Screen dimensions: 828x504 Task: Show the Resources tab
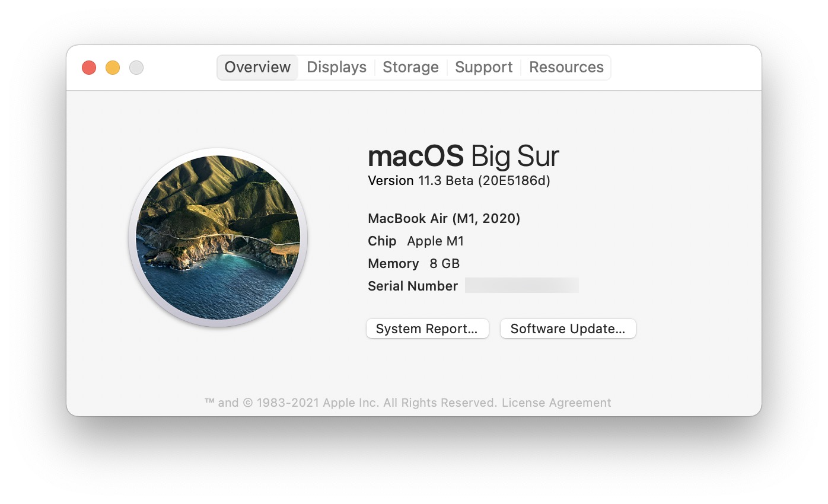click(566, 68)
